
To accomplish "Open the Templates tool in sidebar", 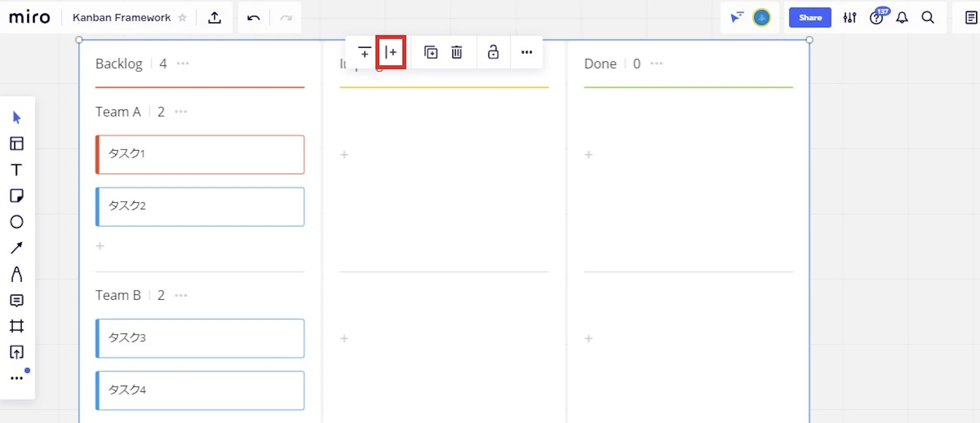I will (x=17, y=143).
